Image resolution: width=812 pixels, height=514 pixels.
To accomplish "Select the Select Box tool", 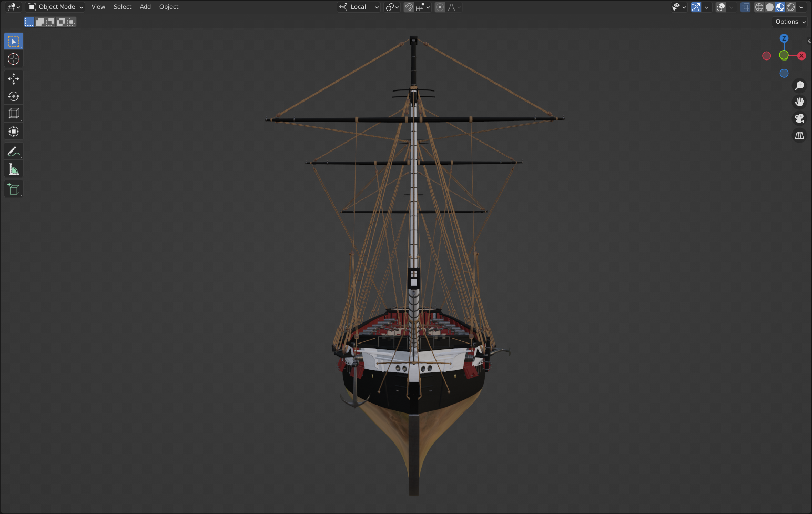I will (x=14, y=41).
